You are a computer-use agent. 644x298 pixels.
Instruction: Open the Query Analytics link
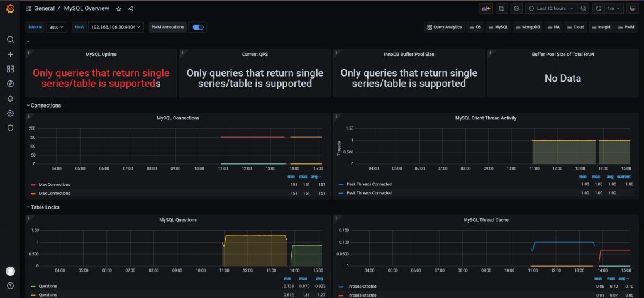click(x=445, y=27)
